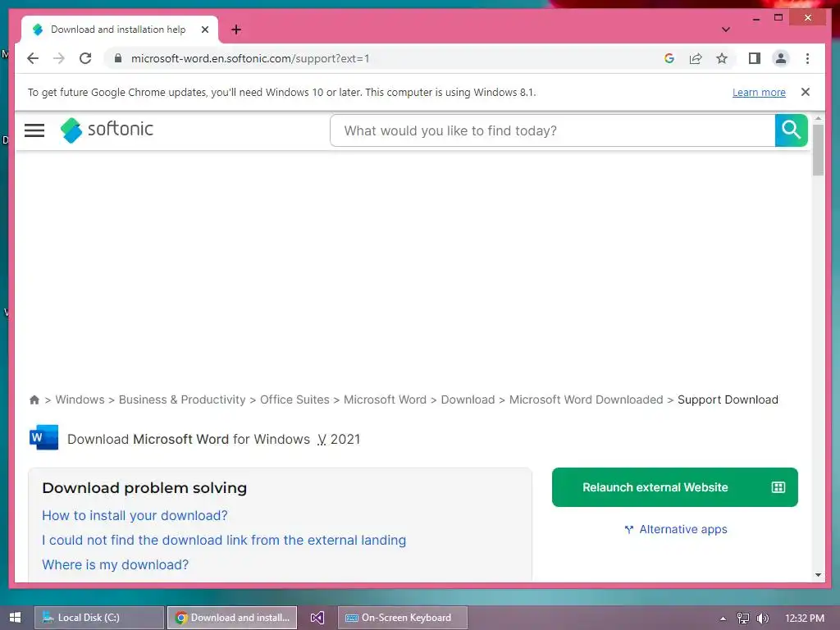Open Visual Studio taskbar icon

317,618
